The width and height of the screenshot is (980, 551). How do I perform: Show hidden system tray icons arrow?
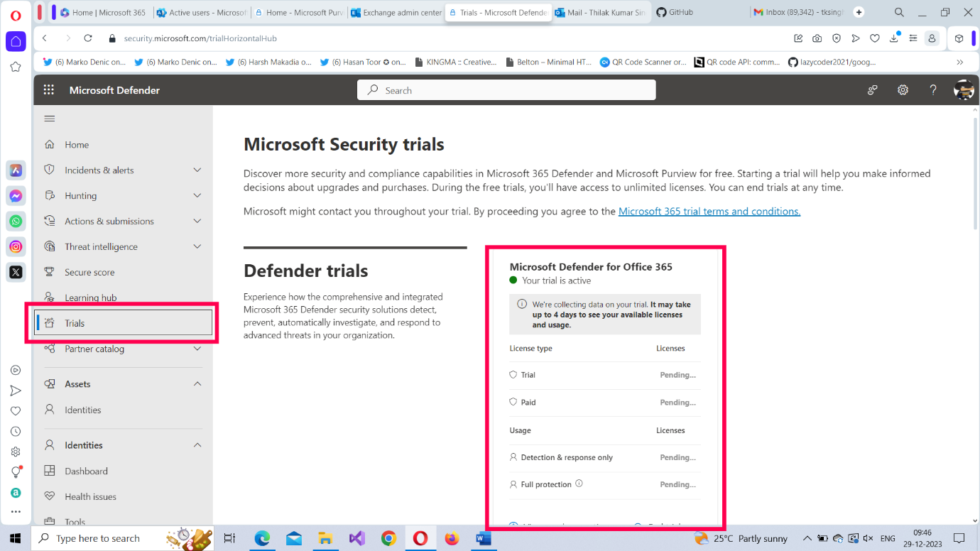(807, 538)
